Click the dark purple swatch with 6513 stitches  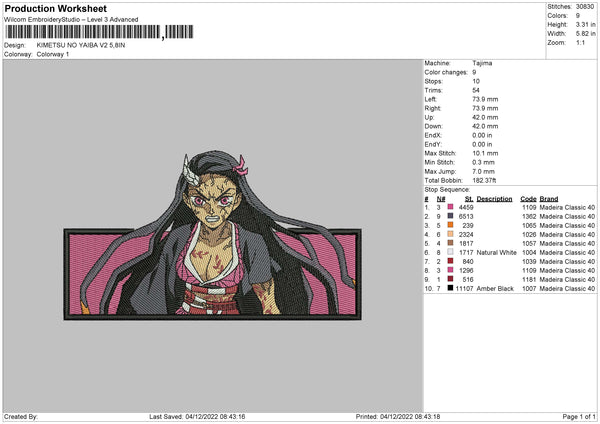pos(450,216)
